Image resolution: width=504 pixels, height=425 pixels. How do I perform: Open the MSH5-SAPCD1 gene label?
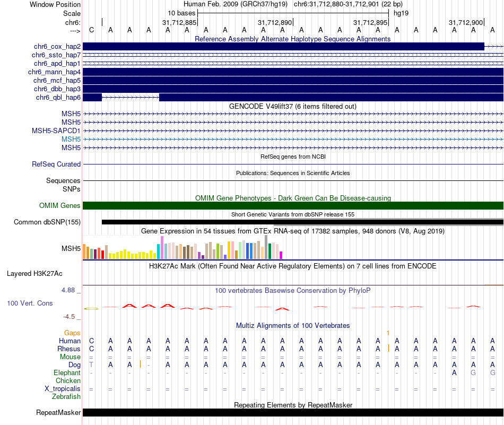coord(56,131)
